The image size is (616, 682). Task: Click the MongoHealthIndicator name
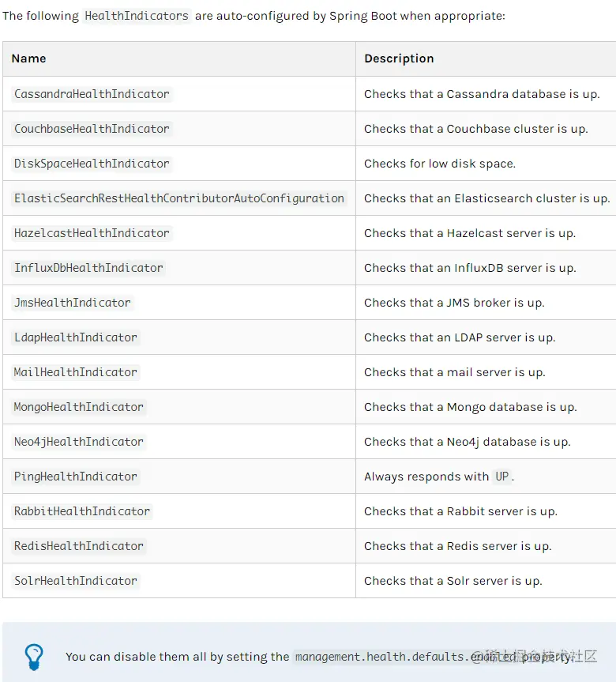click(x=79, y=407)
